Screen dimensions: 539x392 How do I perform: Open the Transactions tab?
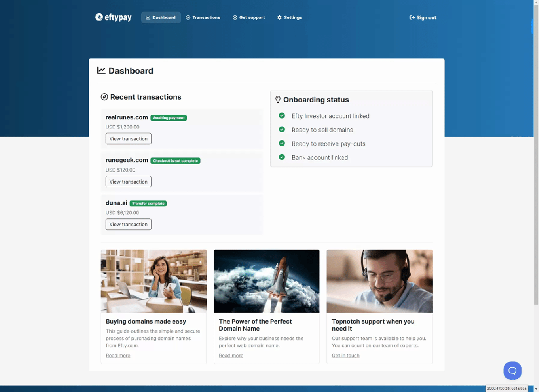point(203,17)
